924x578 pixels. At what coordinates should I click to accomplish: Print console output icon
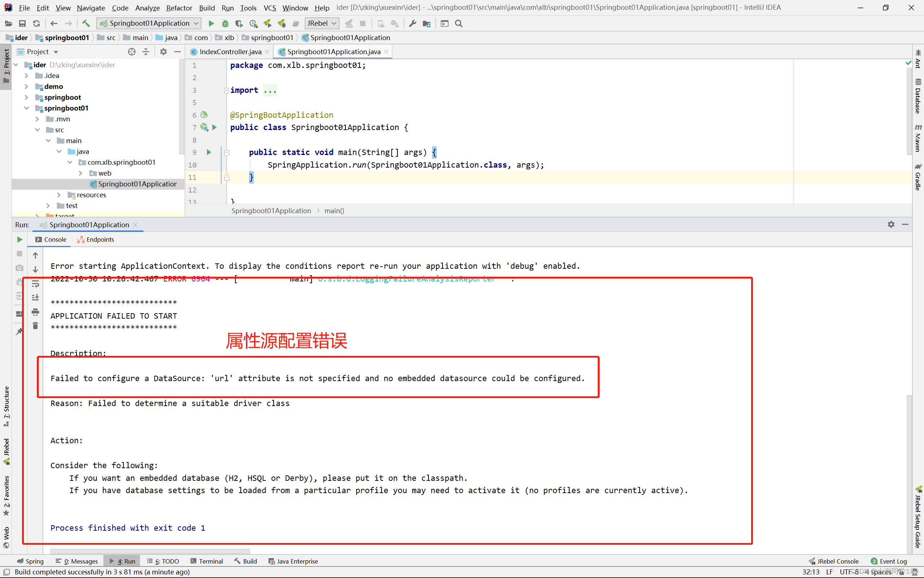pyautogui.click(x=35, y=312)
